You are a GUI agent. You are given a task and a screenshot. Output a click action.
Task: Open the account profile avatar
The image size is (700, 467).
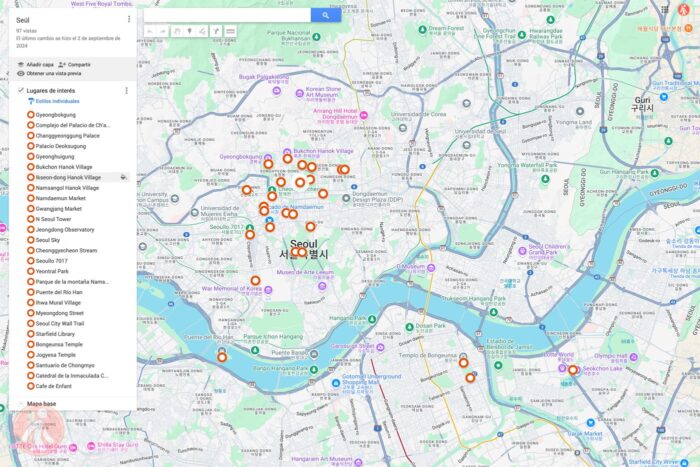[684, 9]
